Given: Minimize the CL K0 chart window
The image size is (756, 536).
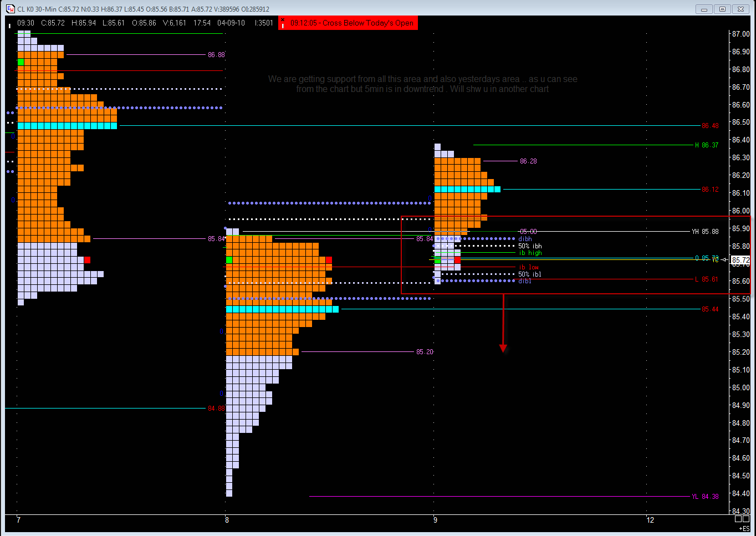Looking at the screenshot, I should tap(704, 9).
